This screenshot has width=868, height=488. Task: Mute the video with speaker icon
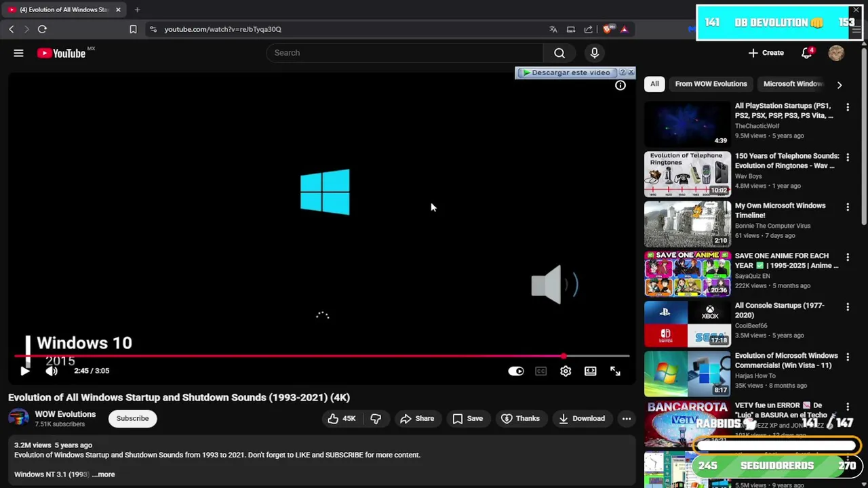coord(52,371)
